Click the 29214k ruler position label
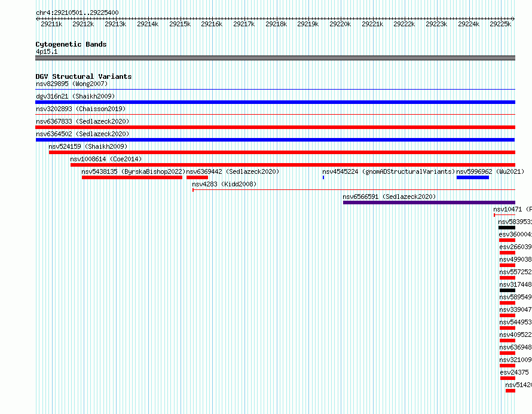532x414 pixels. pyautogui.click(x=148, y=24)
